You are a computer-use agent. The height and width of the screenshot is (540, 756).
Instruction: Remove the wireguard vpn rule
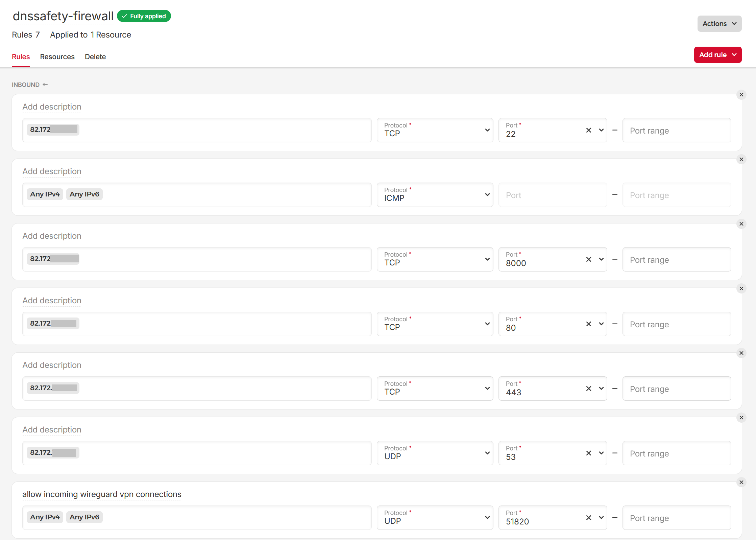(741, 482)
